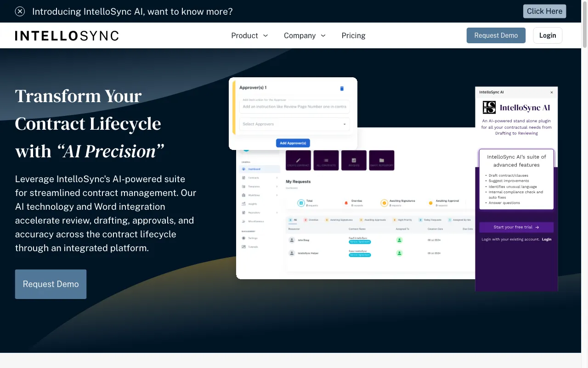Switch to the Awaiting Approvals tab
This screenshot has width=588, height=368.
coord(373,220)
